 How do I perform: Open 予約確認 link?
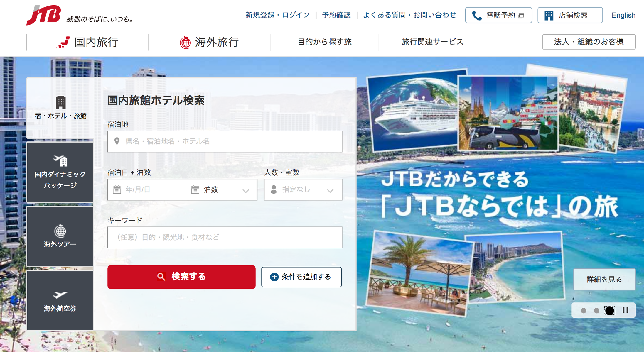pos(336,15)
